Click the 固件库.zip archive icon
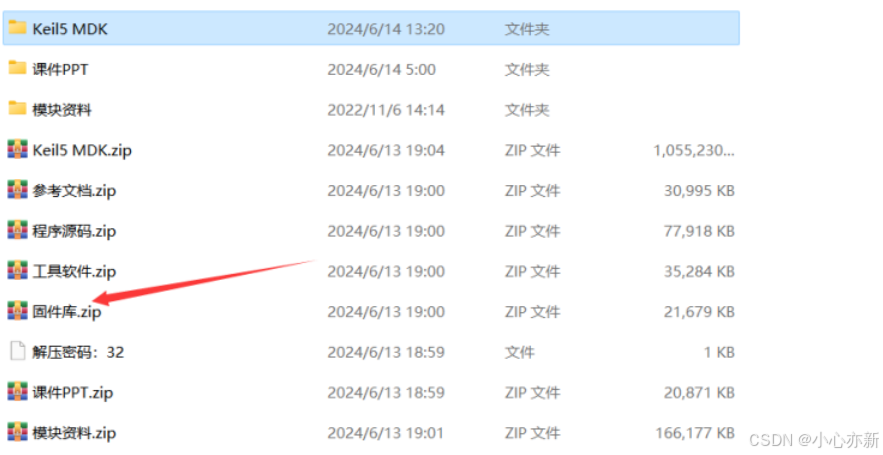Image resolution: width=883 pixels, height=455 pixels. pyautogui.click(x=17, y=311)
